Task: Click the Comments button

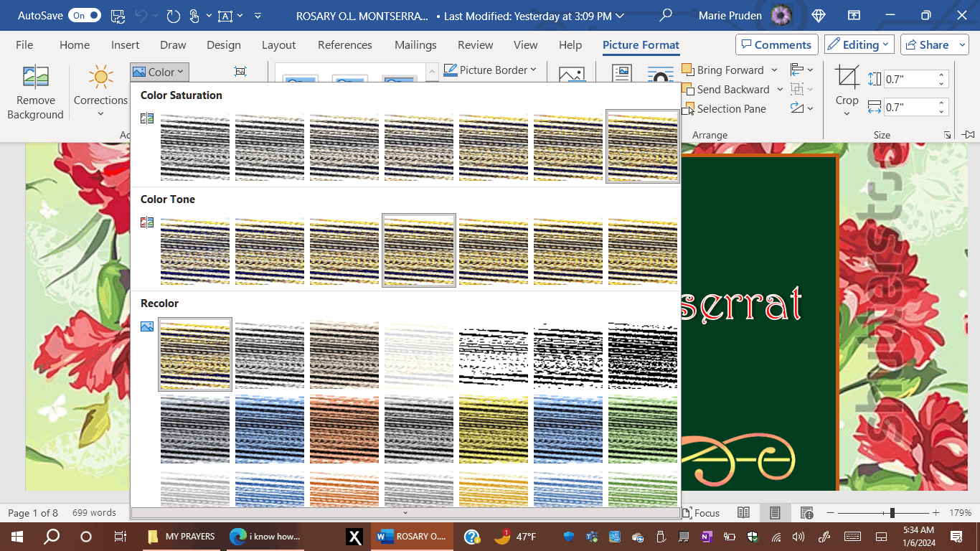Action: point(777,44)
